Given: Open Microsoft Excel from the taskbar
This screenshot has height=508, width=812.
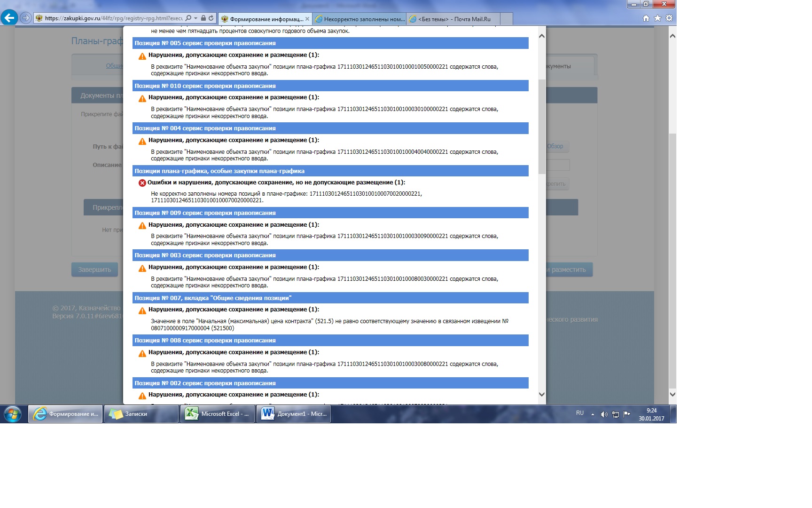Looking at the screenshot, I should (217, 414).
